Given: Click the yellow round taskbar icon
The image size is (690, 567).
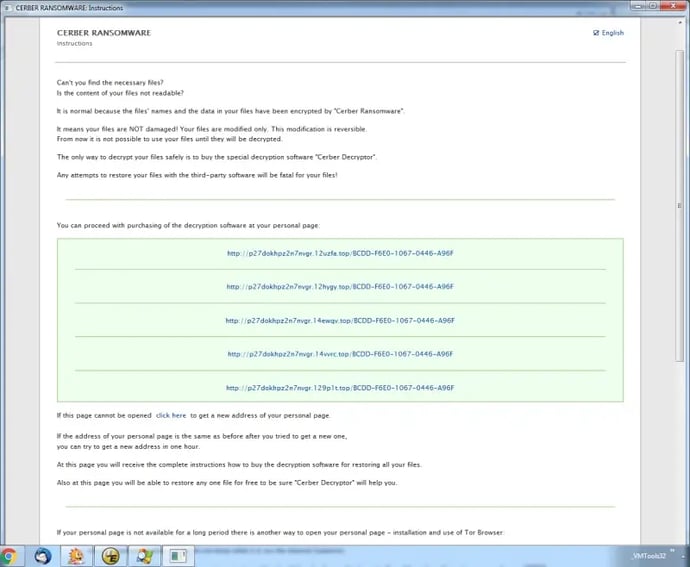Looking at the screenshot, I should (x=110, y=555).
